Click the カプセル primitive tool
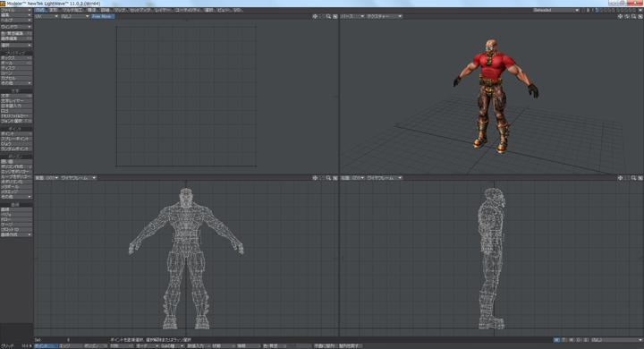The width and height of the screenshot is (644, 349). [x=16, y=78]
